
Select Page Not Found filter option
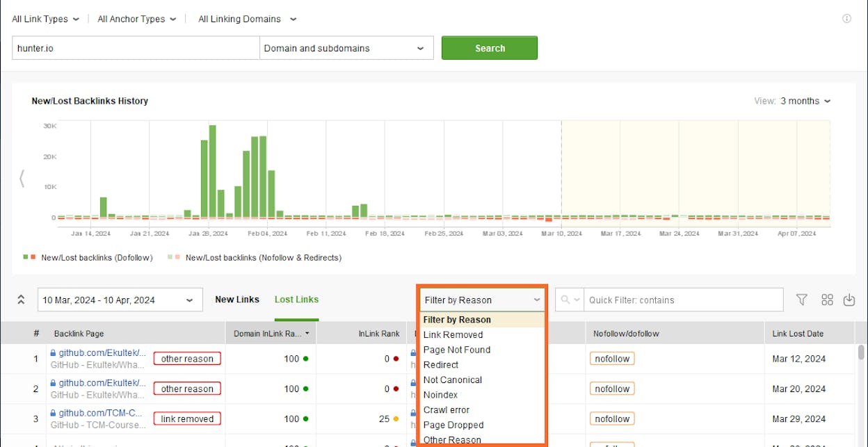[x=482, y=350]
